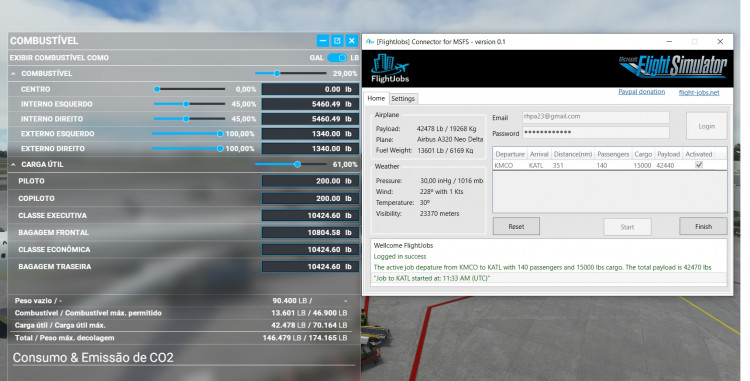Viewport: 750px width, 381px height.
Task: Close the Combustível fuel panel
Action: pyautogui.click(x=352, y=41)
